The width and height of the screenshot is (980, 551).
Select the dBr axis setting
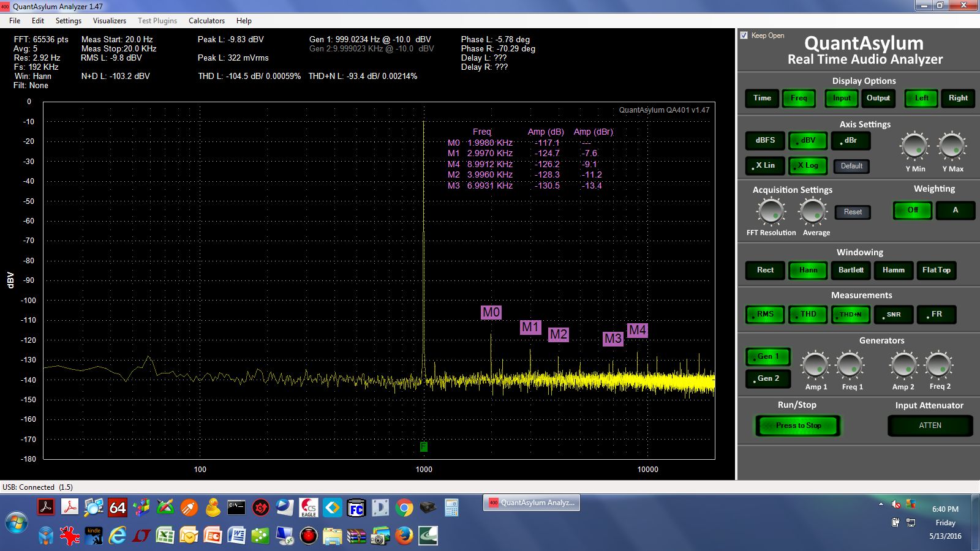pos(851,140)
